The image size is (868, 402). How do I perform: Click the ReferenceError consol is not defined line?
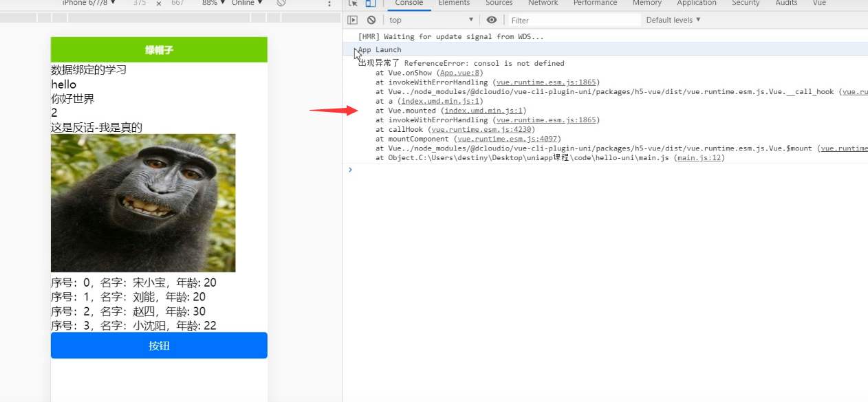tap(461, 63)
